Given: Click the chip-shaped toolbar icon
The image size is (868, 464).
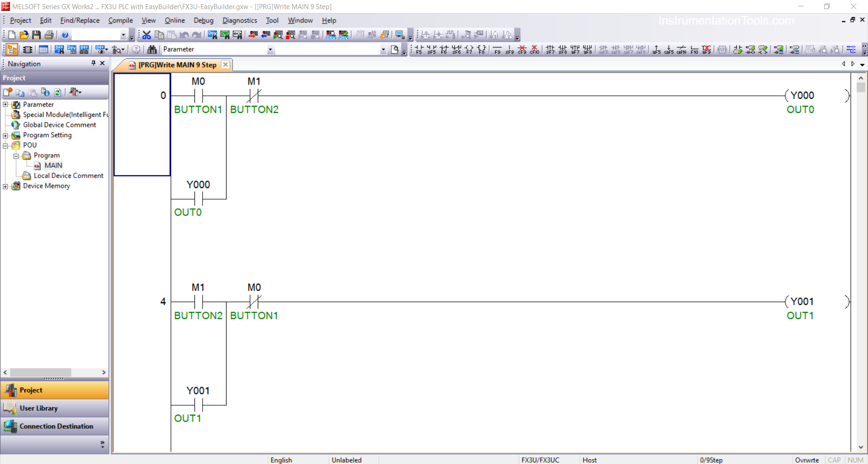Looking at the screenshot, I should (28, 49).
